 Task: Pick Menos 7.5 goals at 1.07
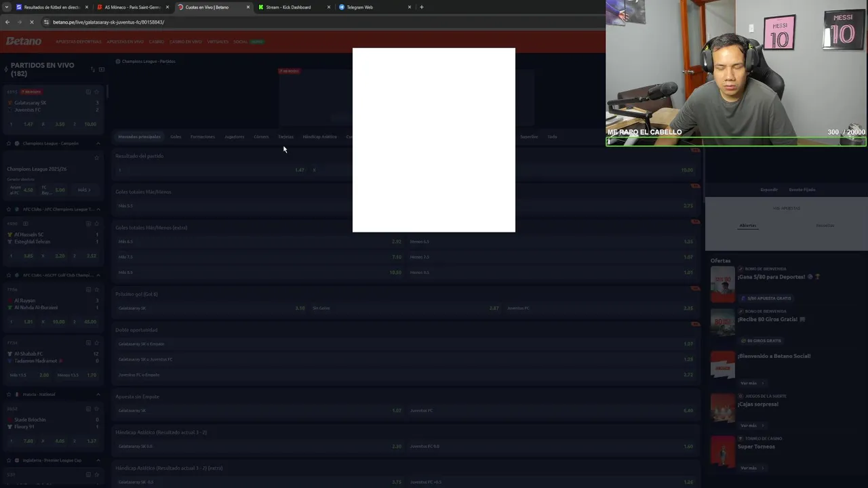[x=551, y=258]
